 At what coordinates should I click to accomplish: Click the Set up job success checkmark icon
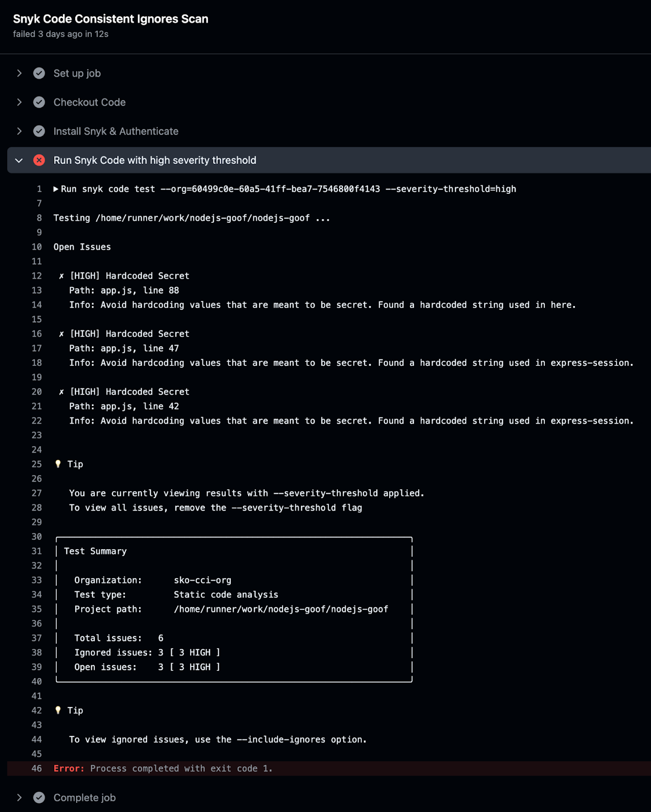coord(39,74)
